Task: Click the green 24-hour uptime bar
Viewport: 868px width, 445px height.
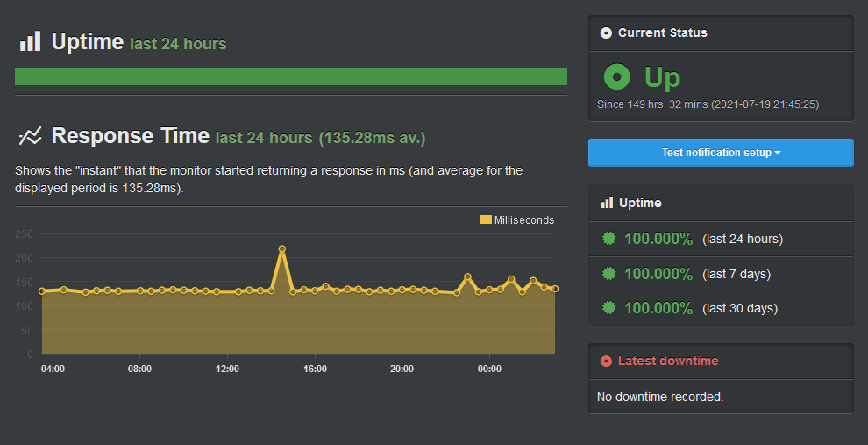Action: coord(290,76)
